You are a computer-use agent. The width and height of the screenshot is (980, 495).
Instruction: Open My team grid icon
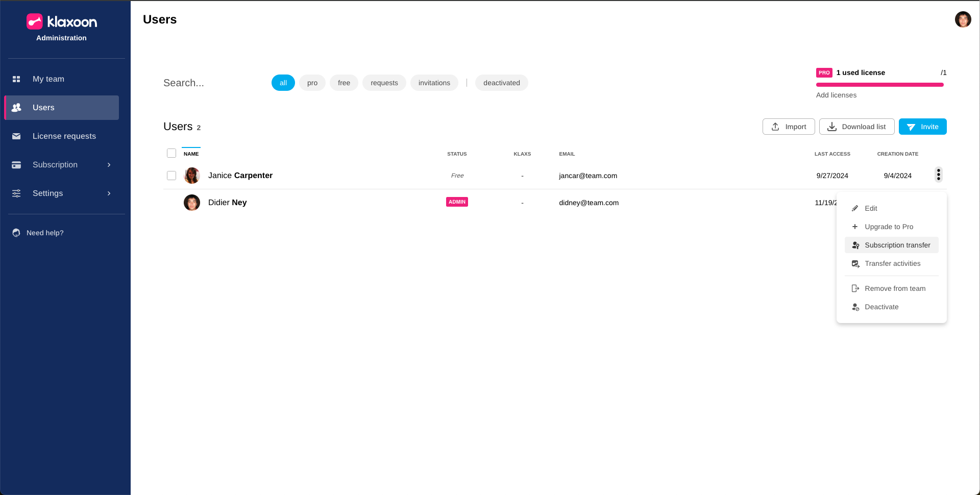pyautogui.click(x=16, y=79)
